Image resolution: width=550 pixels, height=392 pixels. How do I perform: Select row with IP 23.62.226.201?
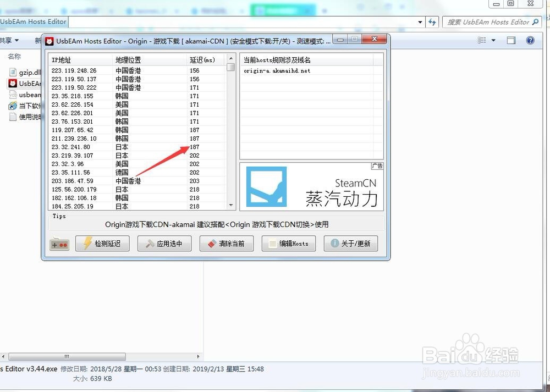click(137, 113)
